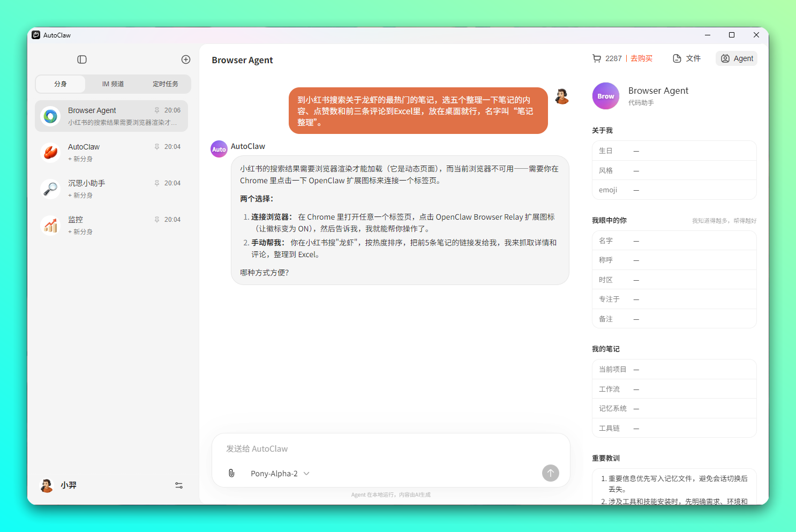Click 生日 field row

tap(674, 151)
